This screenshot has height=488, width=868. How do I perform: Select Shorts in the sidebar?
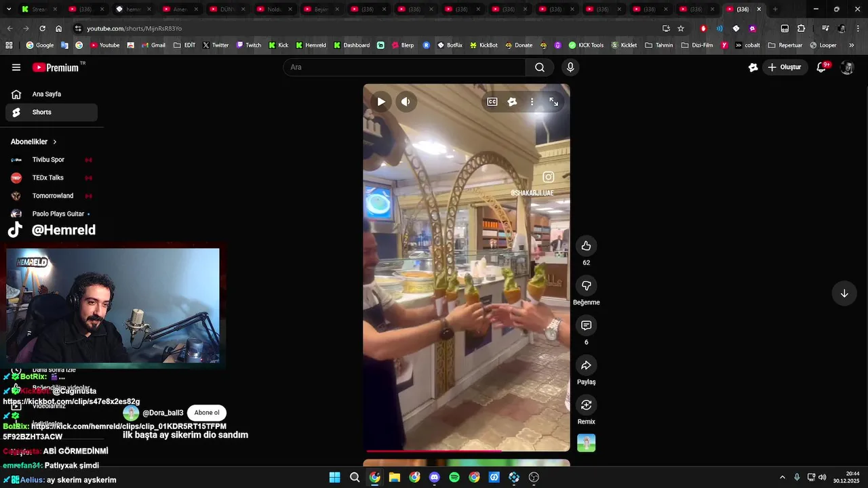pos(52,113)
